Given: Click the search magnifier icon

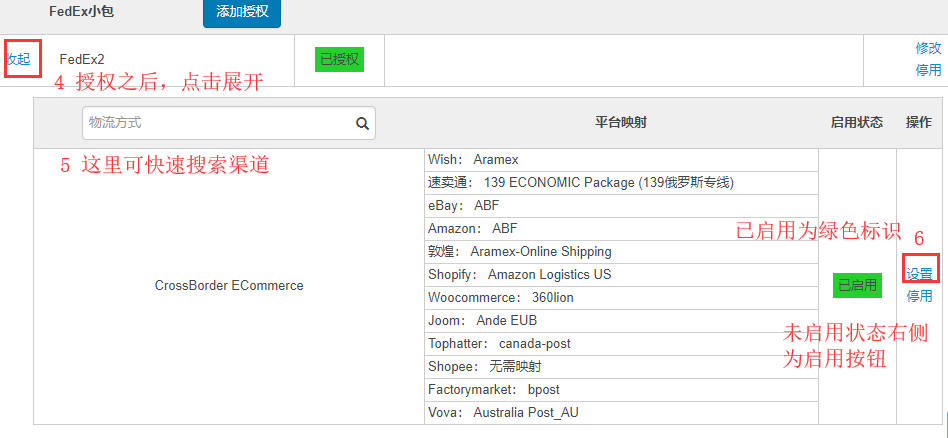Looking at the screenshot, I should (362, 123).
